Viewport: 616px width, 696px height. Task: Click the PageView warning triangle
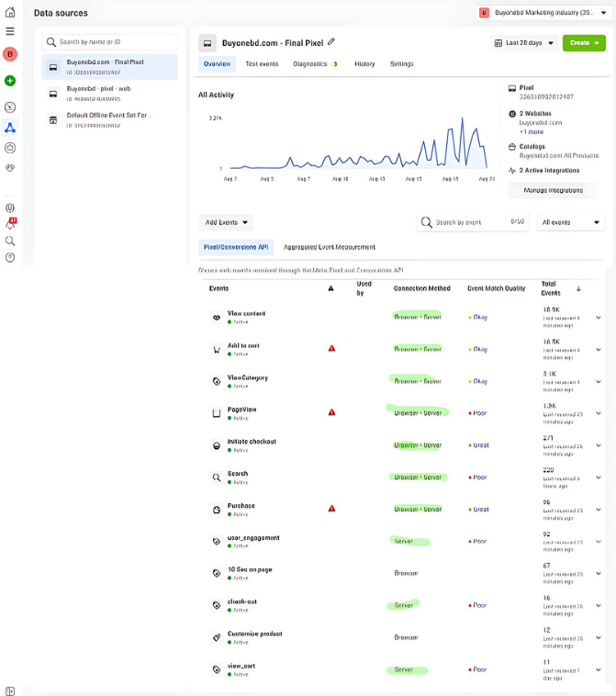[331, 412]
